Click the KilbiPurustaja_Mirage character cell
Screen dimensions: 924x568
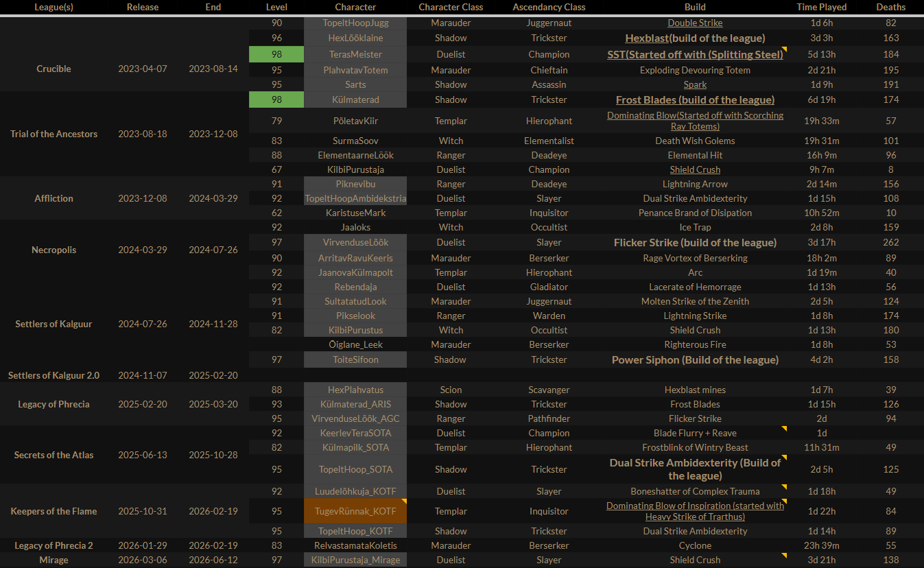(355, 560)
